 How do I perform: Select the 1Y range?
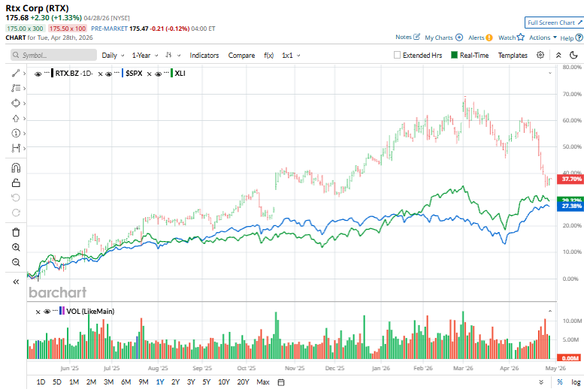tap(160, 382)
